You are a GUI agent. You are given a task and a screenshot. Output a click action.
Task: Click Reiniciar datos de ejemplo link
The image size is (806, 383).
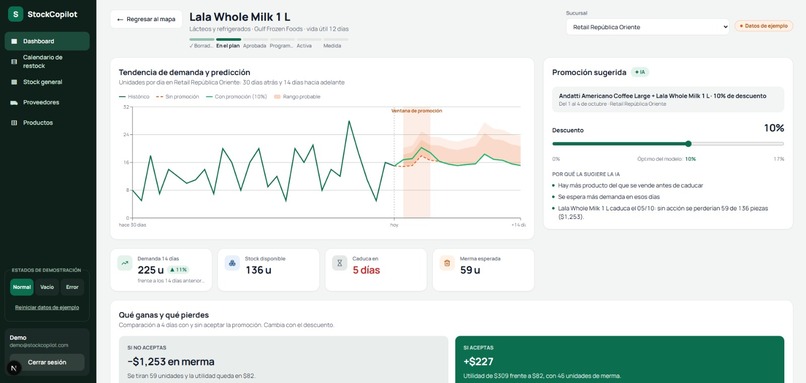tap(47, 307)
